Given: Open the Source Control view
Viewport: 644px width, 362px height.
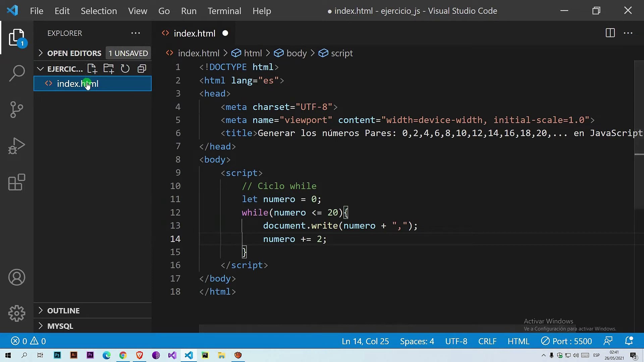Looking at the screenshot, I should click(x=16, y=110).
